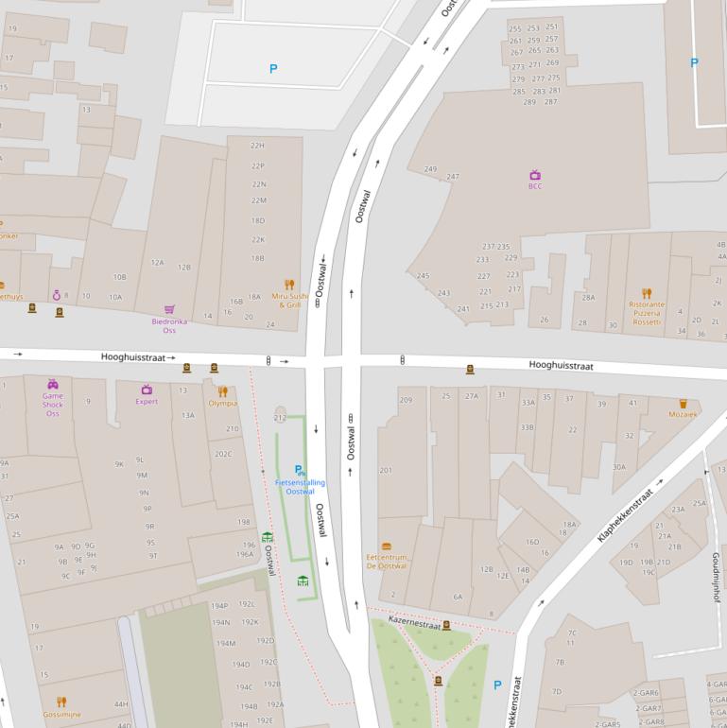Viewport: 727px width, 728px height.
Task: Select the Klaphekkenstraat street name
Action: [x=625, y=516]
